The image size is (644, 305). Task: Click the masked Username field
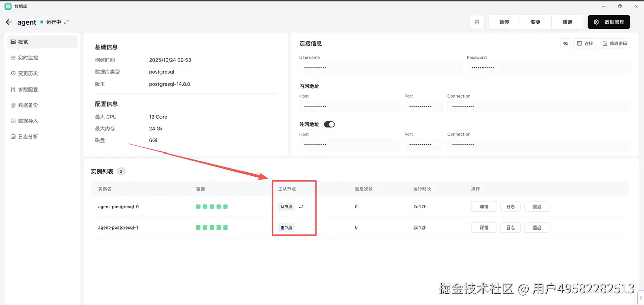(380, 68)
